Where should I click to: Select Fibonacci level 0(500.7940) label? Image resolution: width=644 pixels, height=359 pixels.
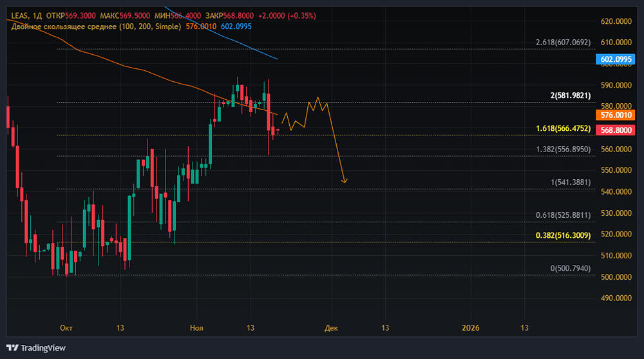pos(571,269)
